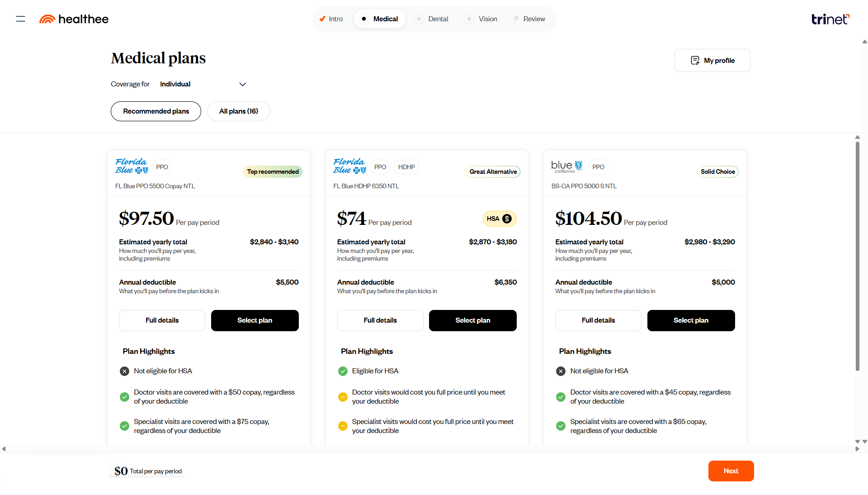Screen dimensions: 868x495
Task: Click the orange Next button
Action: point(731,471)
